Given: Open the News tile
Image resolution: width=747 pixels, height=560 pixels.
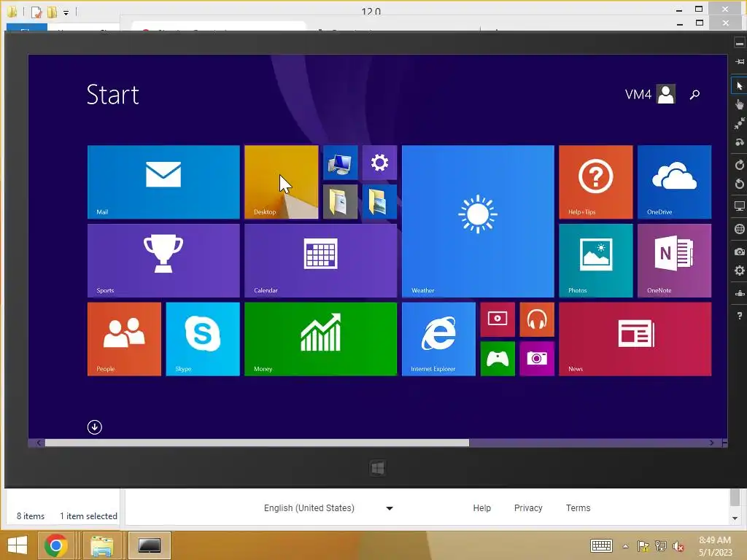Looking at the screenshot, I should tap(635, 339).
